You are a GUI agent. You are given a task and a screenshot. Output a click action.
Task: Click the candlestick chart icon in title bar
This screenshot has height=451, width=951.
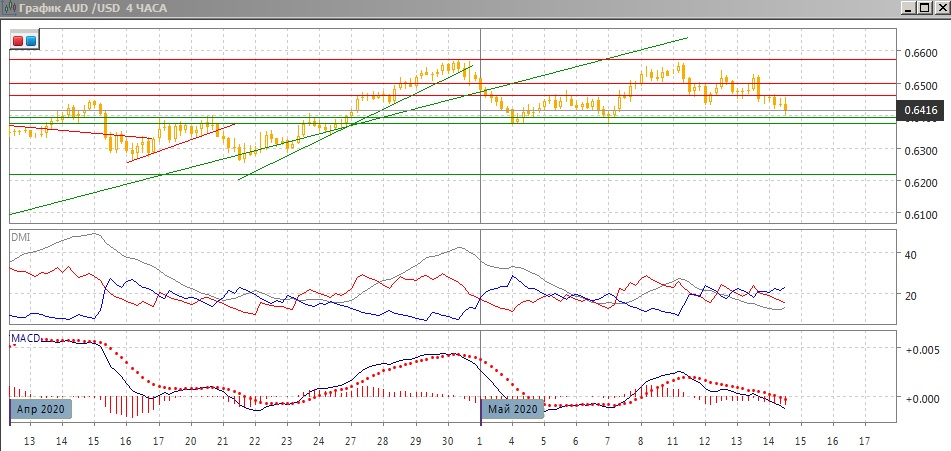pos(9,8)
